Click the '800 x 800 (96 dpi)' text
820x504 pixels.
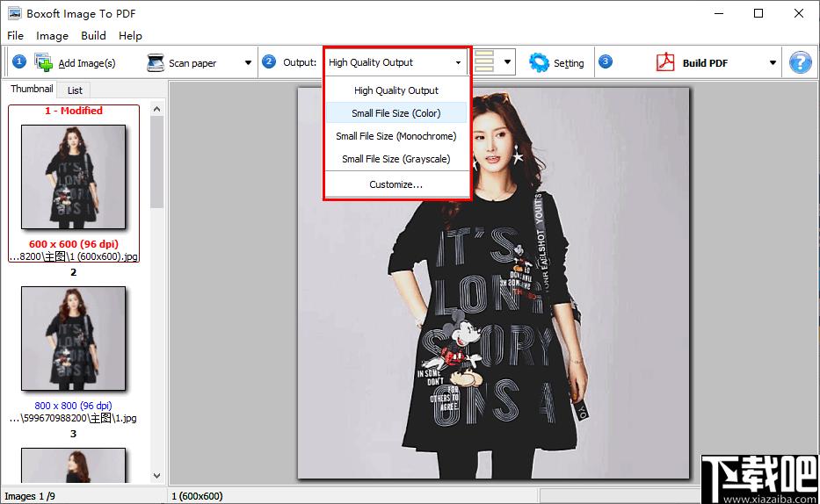click(x=73, y=406)
